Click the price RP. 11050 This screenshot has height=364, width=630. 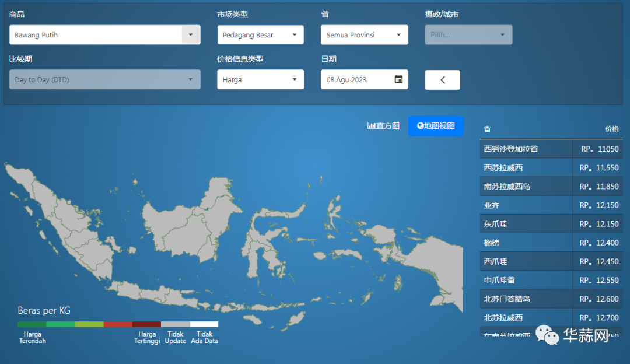tap(600, 149)
